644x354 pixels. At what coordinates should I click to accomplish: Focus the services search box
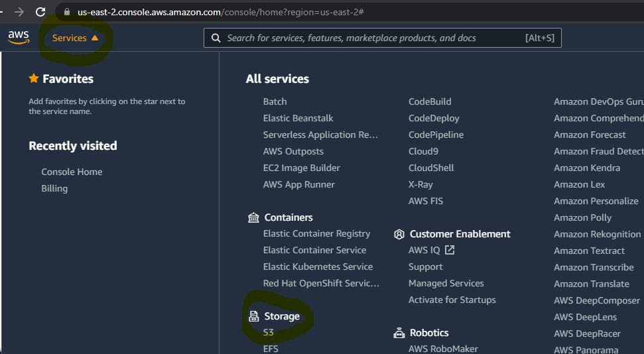coord(383,38)
